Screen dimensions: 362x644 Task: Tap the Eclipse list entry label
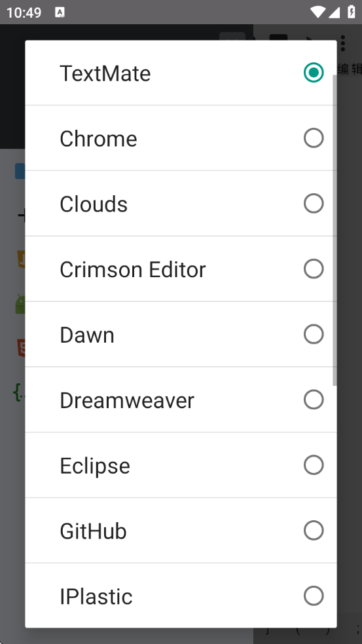pyautogui.click(x=95, y=466)
